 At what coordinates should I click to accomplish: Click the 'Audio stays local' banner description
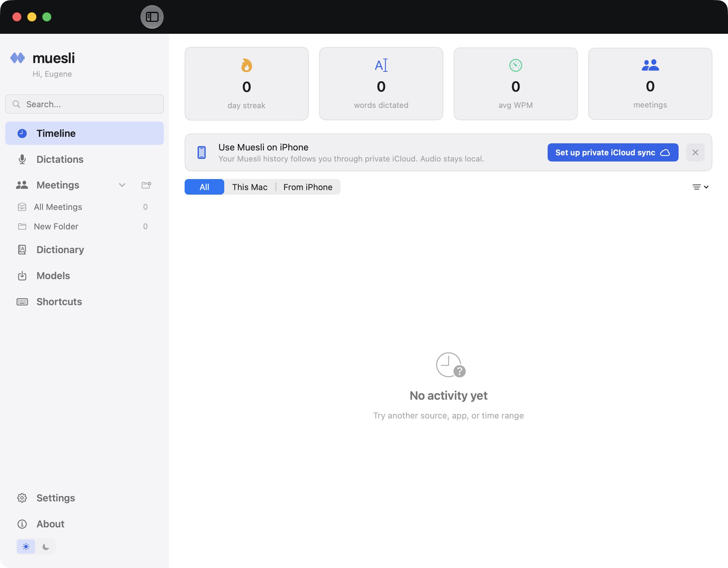351,159
